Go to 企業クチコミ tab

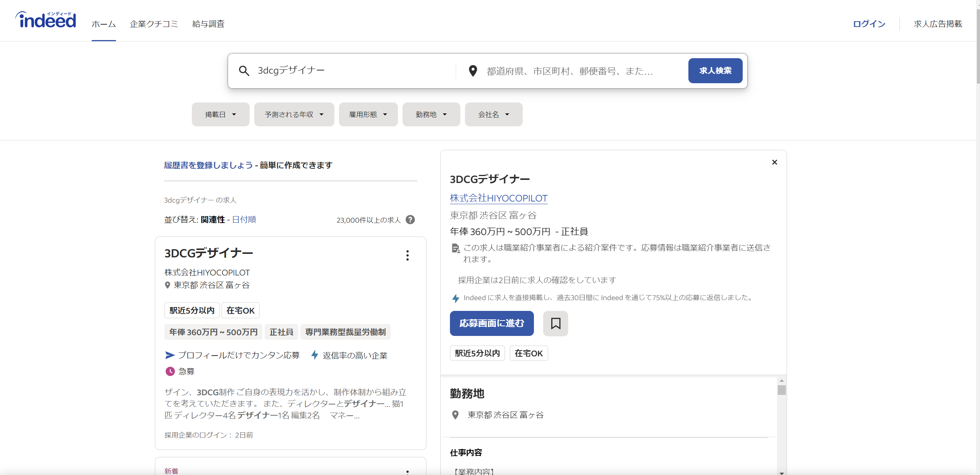154,24
